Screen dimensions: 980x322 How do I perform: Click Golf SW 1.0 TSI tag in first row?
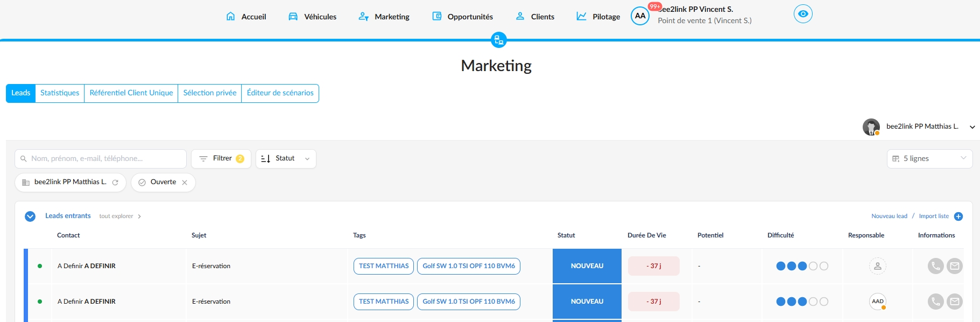(x=469, y=266)
